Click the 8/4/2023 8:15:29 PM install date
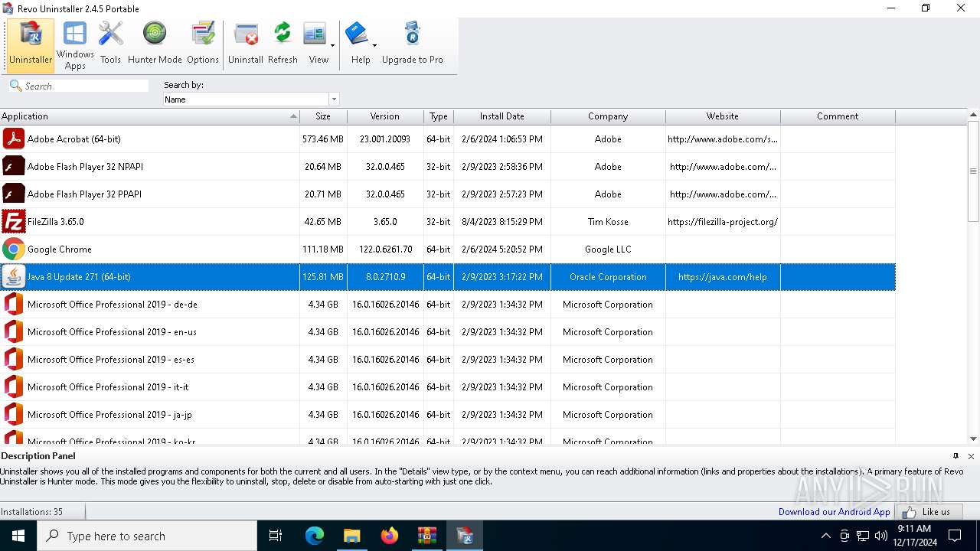This screenshot has width=980, height=551. [x=502, y=222]
